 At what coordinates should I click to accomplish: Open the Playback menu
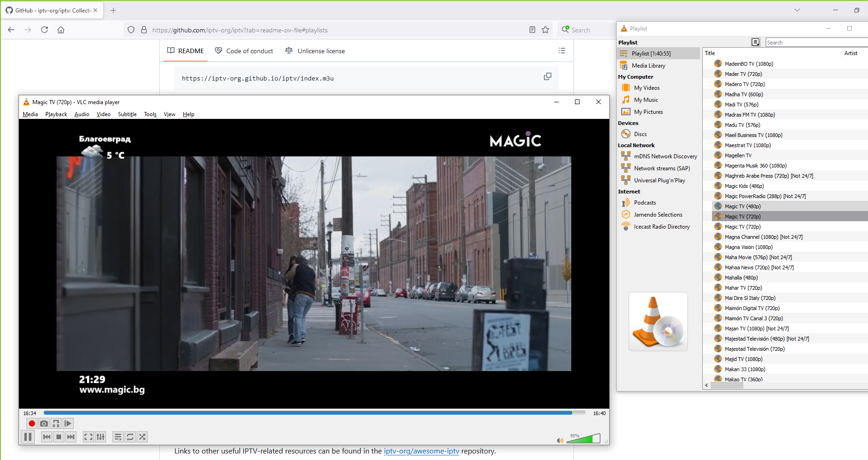[x=56, y=114]
